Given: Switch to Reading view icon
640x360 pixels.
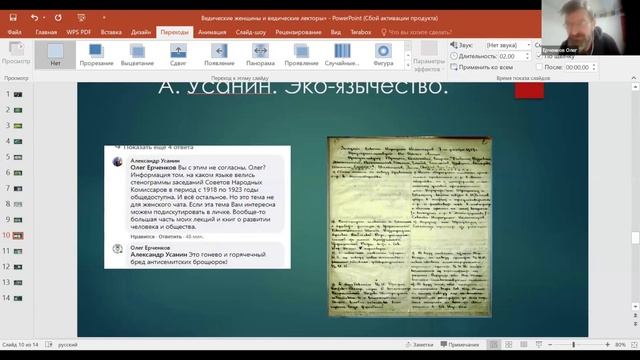Looking at the screenshot, I should 524,344.
